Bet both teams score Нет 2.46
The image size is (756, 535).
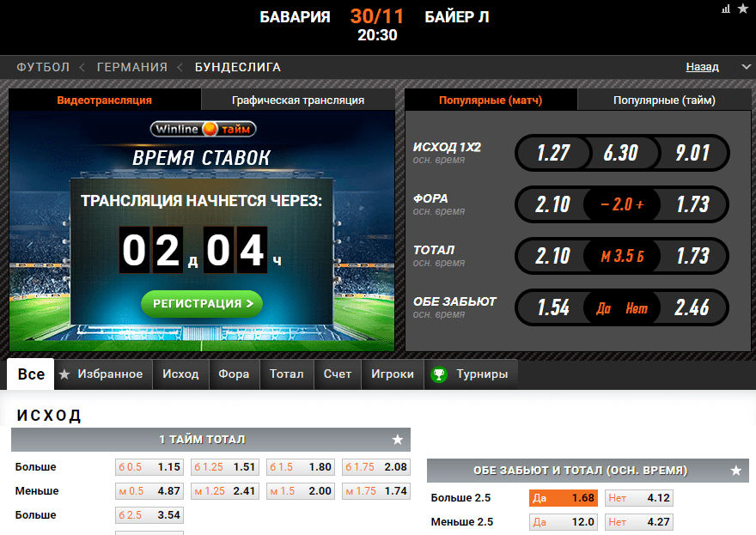tap(692, 307)
